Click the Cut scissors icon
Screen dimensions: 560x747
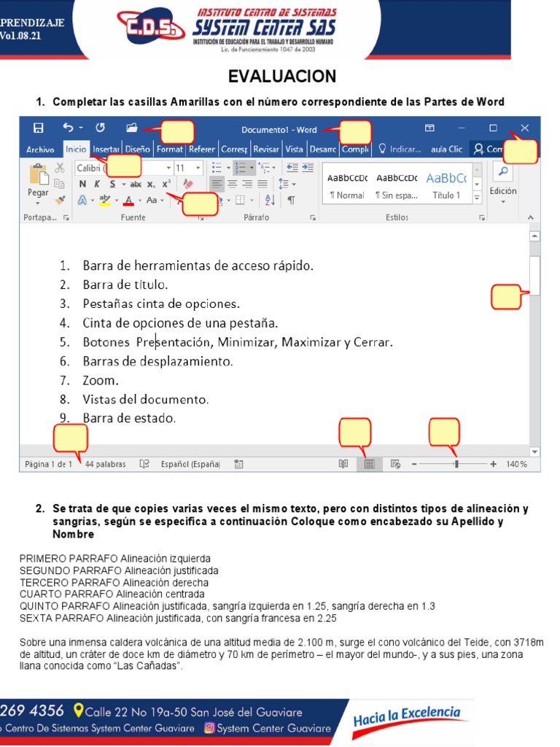point(60,168)
